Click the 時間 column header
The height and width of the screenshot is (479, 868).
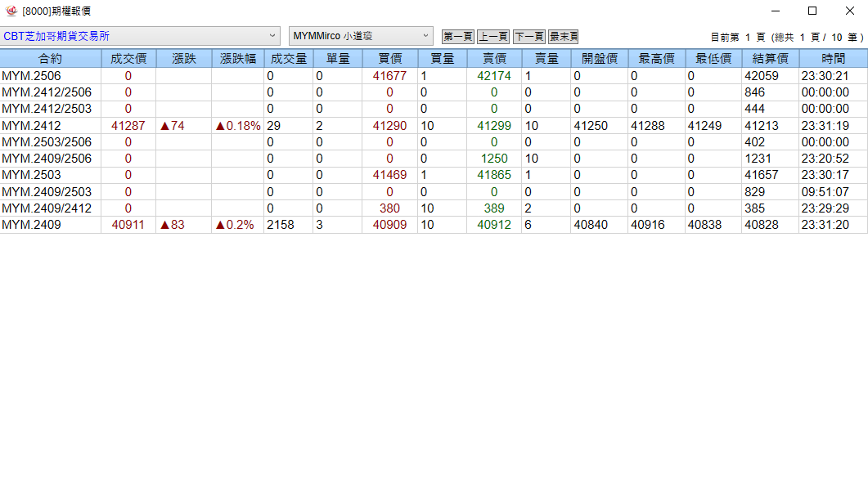point(833,59)
